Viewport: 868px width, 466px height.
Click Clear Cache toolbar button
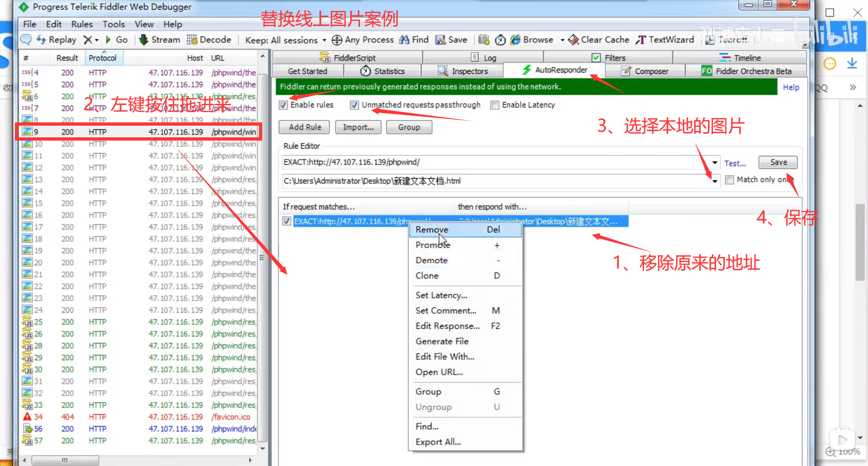point(599,40)
